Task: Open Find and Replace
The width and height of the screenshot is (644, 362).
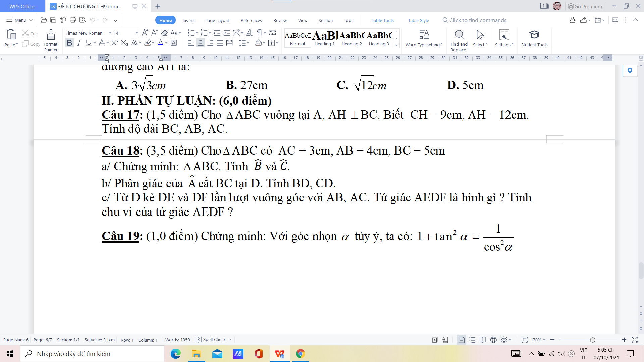Action: tap(459, 40)
